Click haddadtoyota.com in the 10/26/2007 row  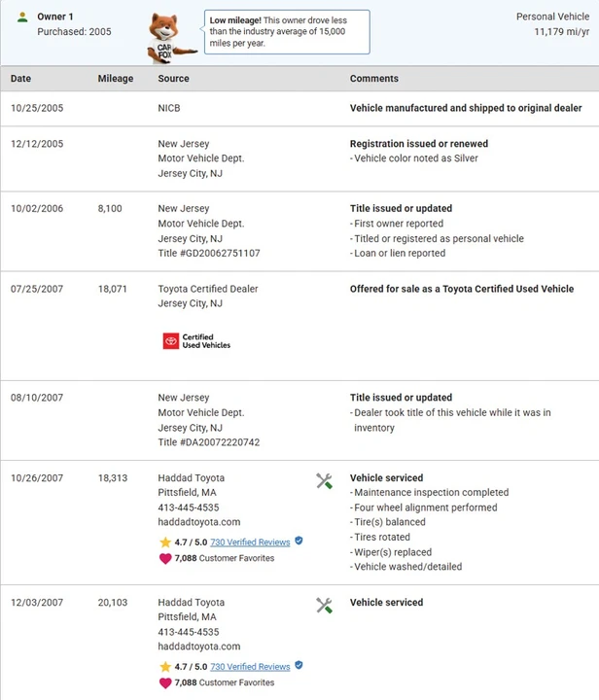tap(199, 522)
